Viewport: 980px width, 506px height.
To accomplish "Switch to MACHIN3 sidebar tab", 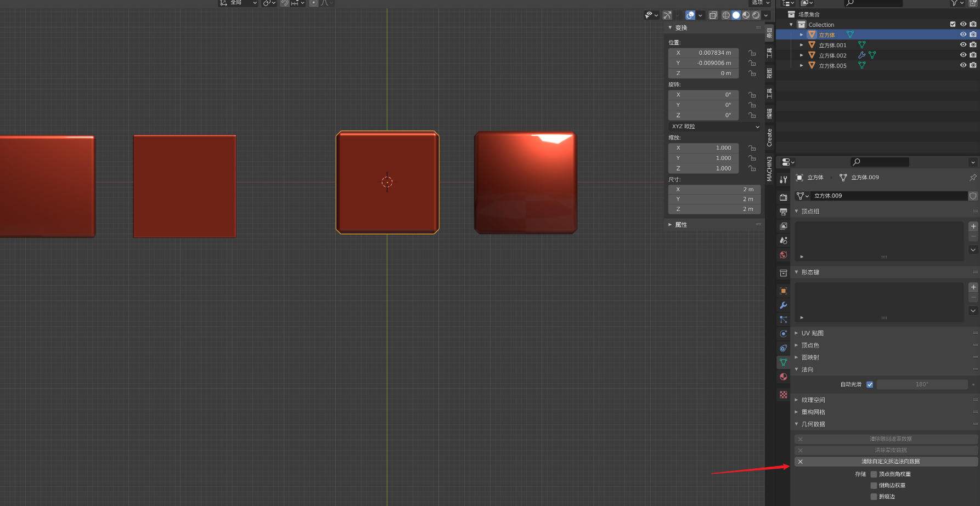I will tap(769, 169).
